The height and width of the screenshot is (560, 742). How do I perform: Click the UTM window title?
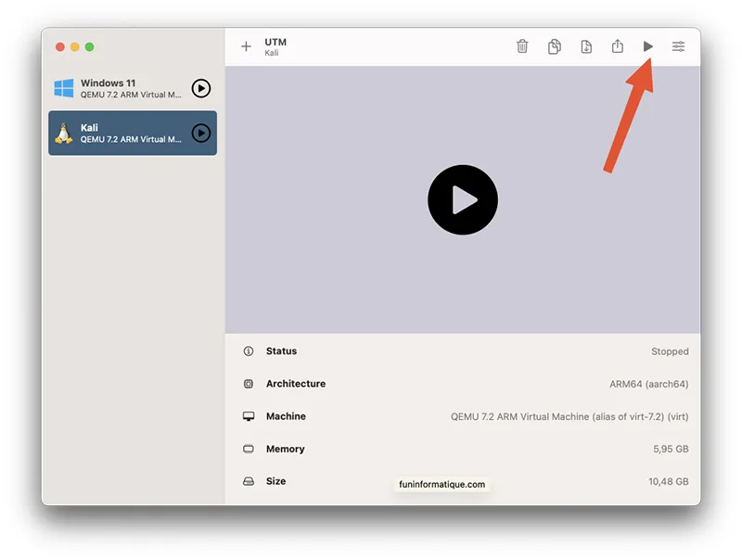(275, 42)
